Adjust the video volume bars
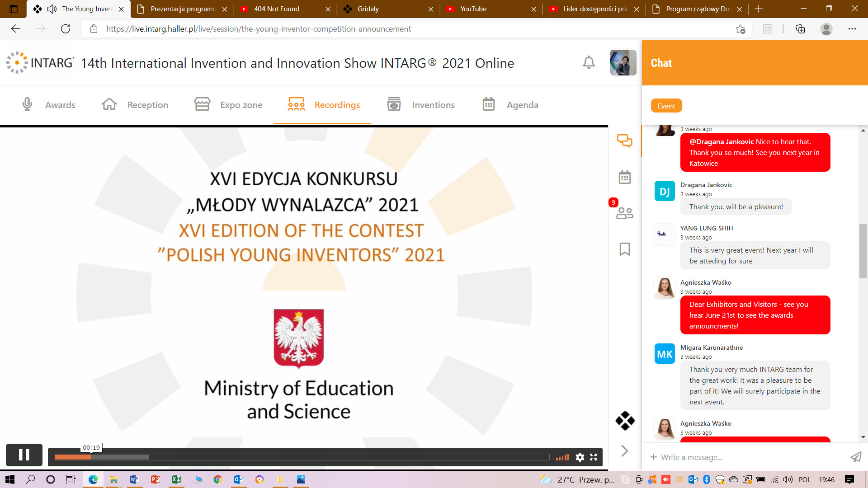Image resolution: width=868 pixels, height=488 pixels. tap(562, 457)
